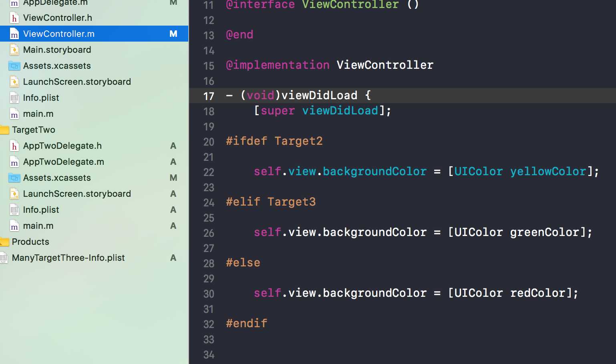Click the ViewController.m source file icon
The height and width of the screenshot is (364, 616).
point(14,34)
